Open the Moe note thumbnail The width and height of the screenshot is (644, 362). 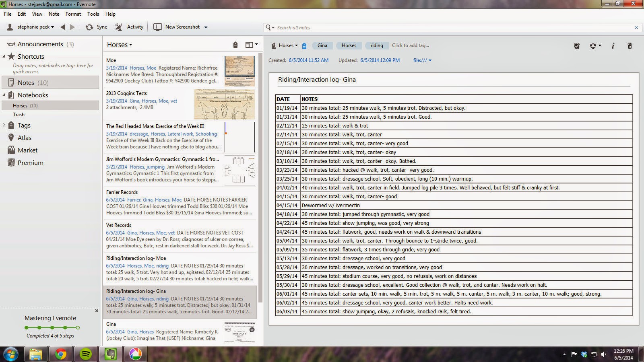pos(239,71)
